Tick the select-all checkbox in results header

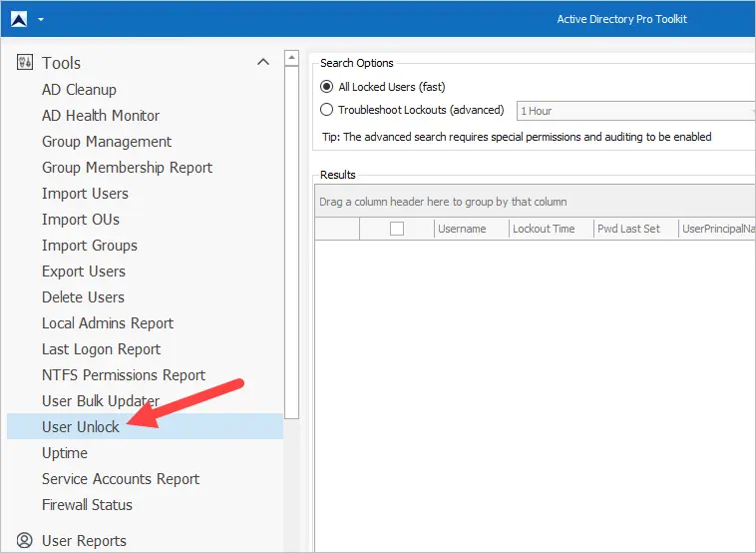(397, 229)
